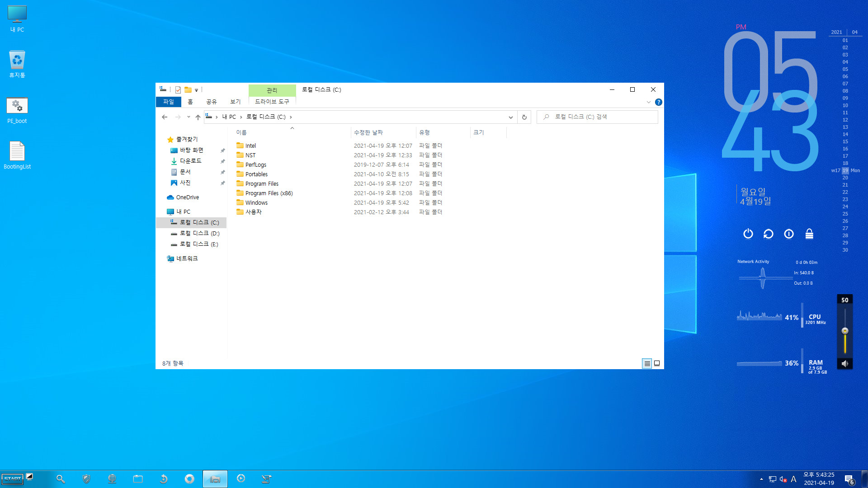The width and height of the screenshot is (868, 488).
Task: Expand the ribbon with the chevron
Action: 649,102
